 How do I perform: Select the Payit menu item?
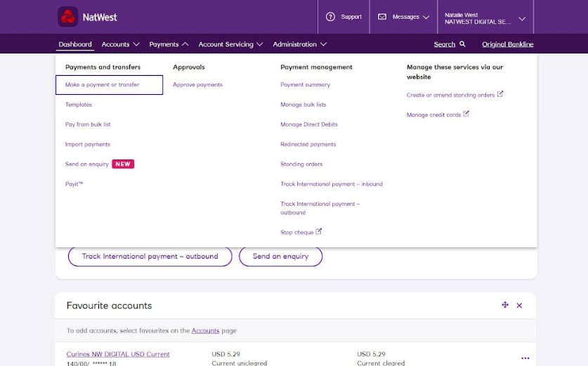74,184
